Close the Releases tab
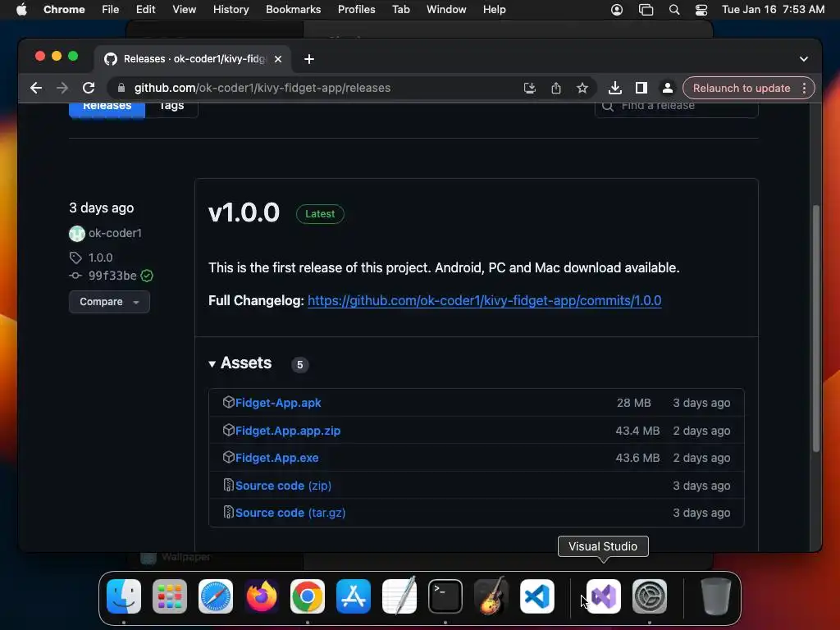Image resolution: width=840 pixels, height=630 pixels. pos(278,59)
